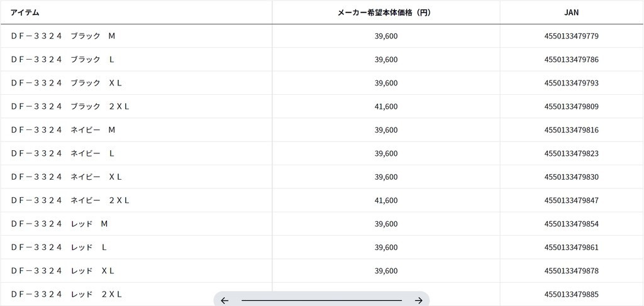Click the ネイビー XL item name
The image size is (644, 306).
[66, 177]
